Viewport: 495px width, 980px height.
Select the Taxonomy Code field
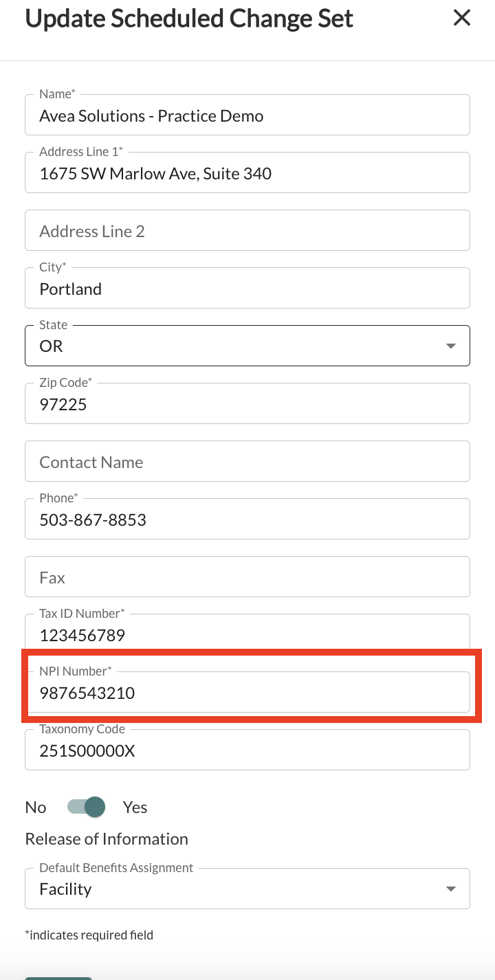point(247,750)
